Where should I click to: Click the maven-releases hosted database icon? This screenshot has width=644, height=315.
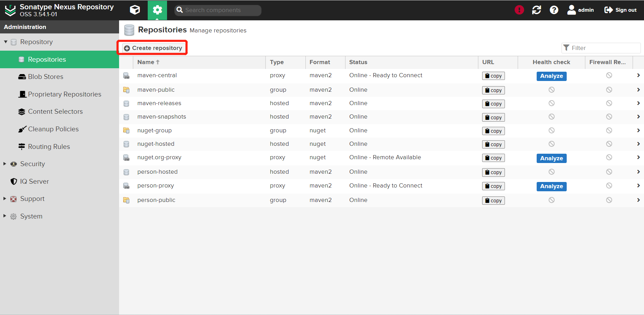click(126, 103)
